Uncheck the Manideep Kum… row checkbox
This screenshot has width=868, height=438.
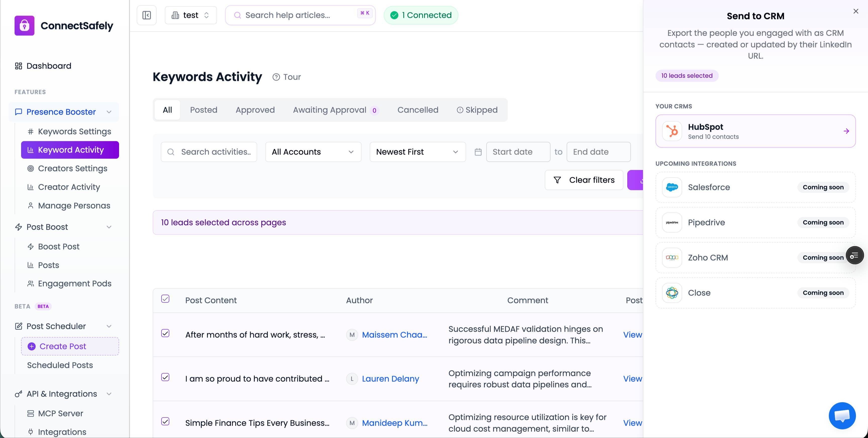pos(165,421)
